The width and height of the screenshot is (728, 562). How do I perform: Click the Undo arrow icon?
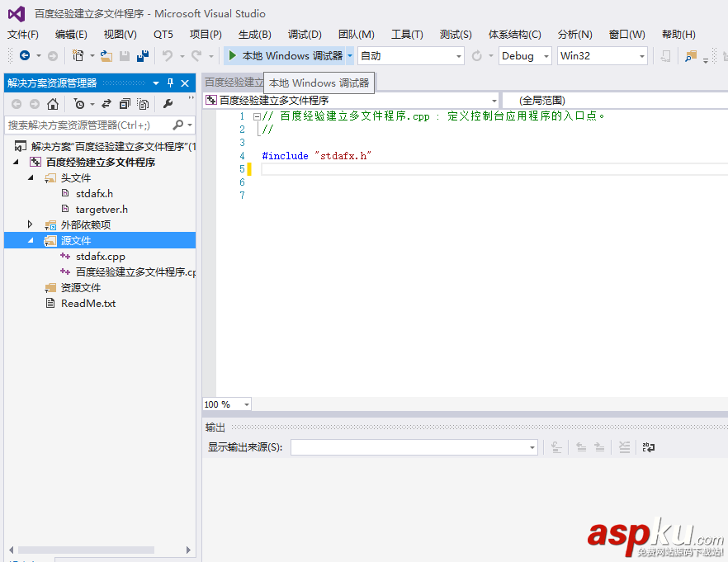(167, 55)
